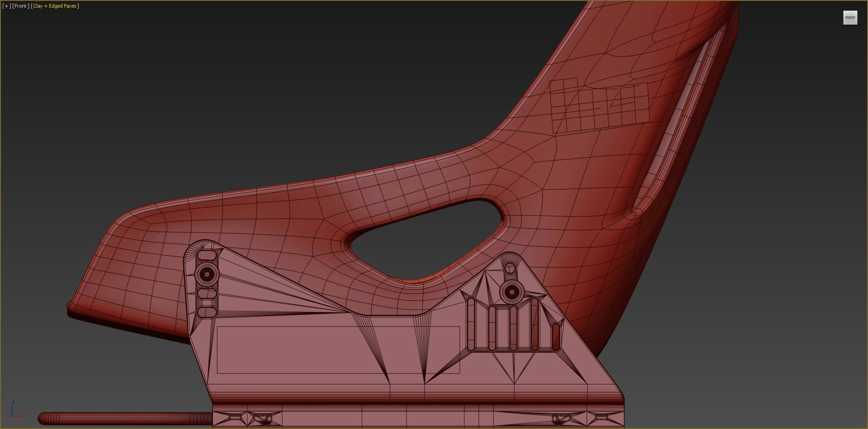Viewport: 868px width, 429px height.
Task: Select the gridded patch on the seat backrest
Action: point(599,105)
